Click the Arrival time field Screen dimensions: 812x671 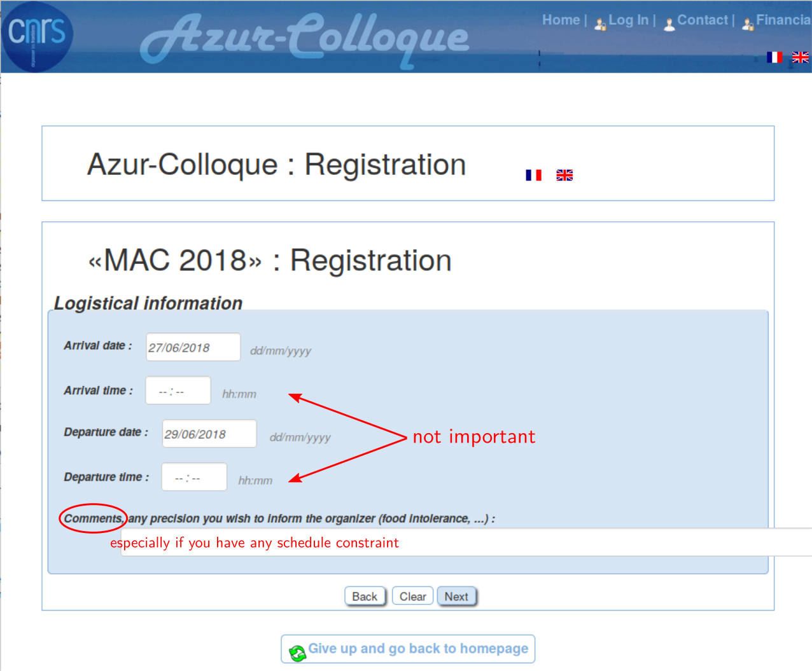click(x=178, y=391)
